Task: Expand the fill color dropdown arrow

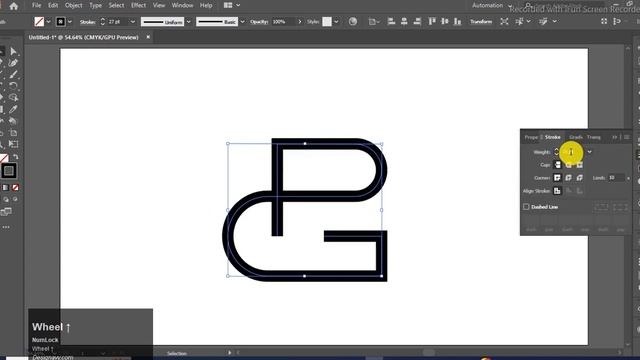Action: (49, 21)
